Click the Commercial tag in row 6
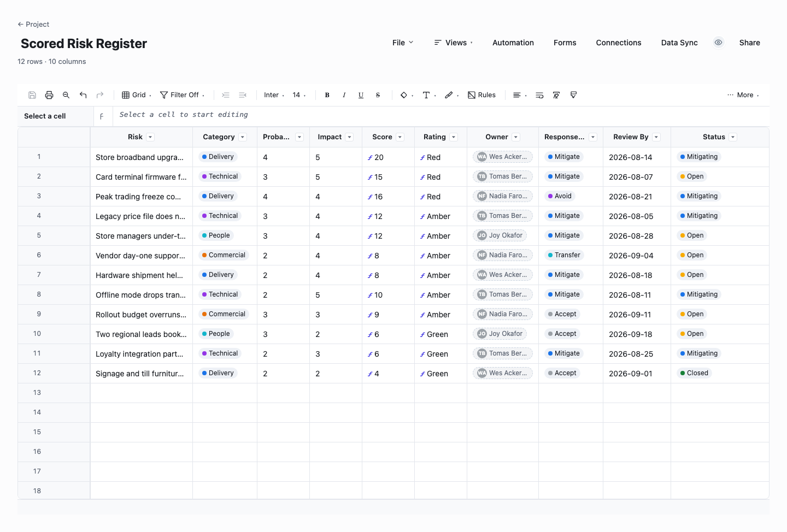This screenshot has height=532, width=787. pos(224,255)
